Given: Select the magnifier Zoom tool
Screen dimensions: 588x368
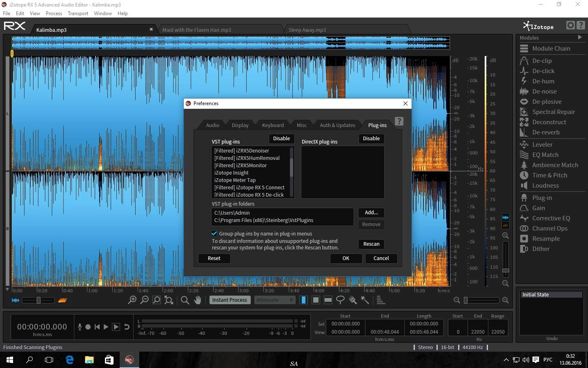Looking at the screenshot, I should [185, 300].
